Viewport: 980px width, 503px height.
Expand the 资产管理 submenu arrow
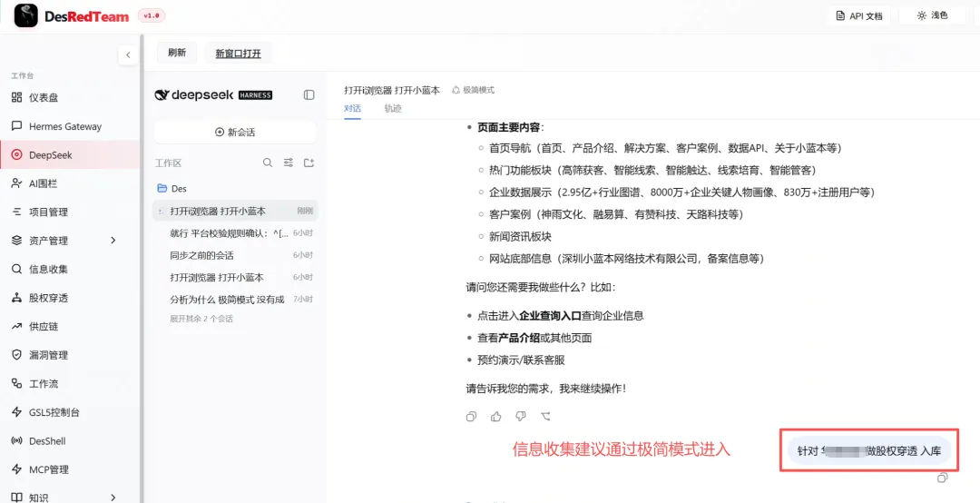113,241
